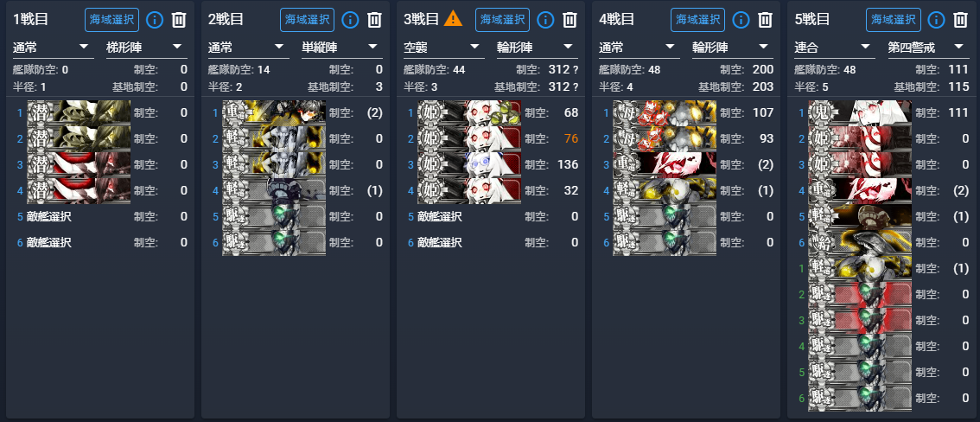Click the orange warning triangle on battle 3
Image resolution: width=980 pixels, height=422 pixels.
453,19
